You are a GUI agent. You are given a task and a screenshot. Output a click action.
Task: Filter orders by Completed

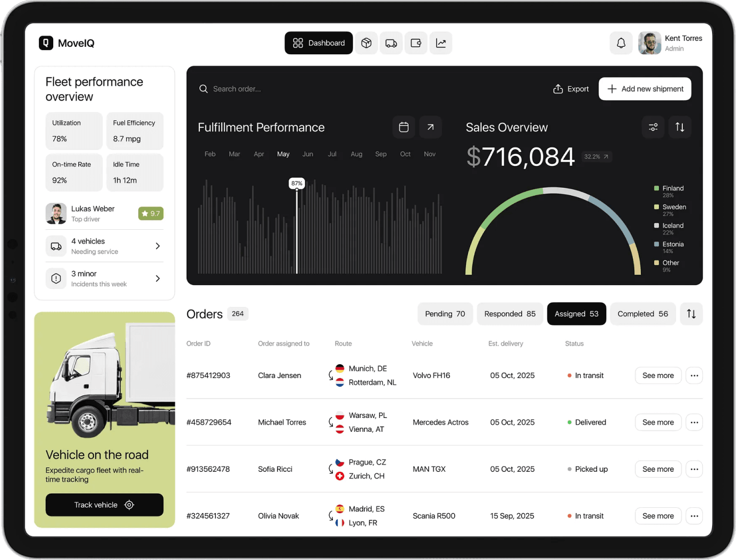click(x=643, y=314)
